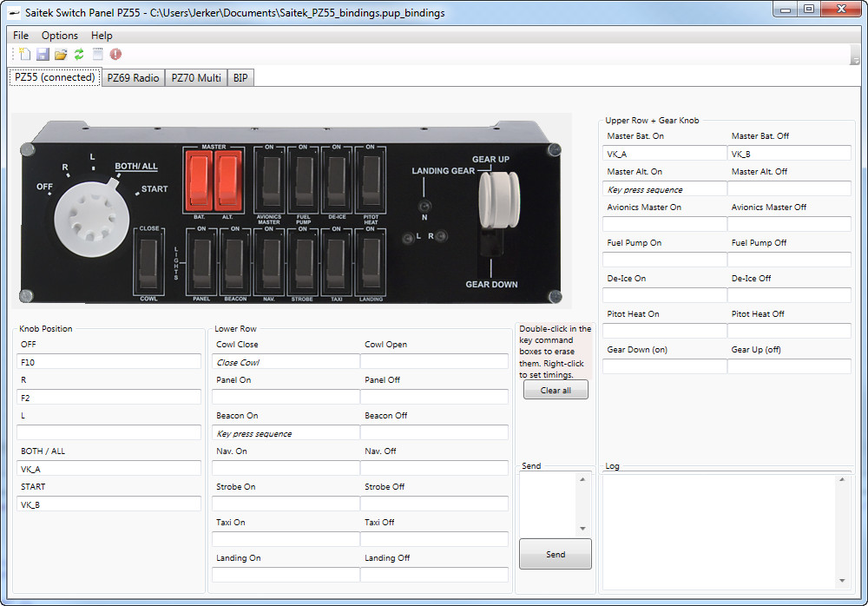Open the File menu
868x606 pixels.
[x=21, y=36]
